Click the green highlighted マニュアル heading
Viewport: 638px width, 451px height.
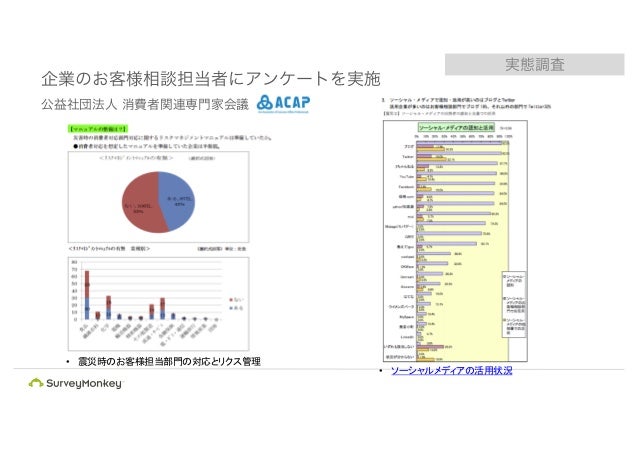pos(97,129)
